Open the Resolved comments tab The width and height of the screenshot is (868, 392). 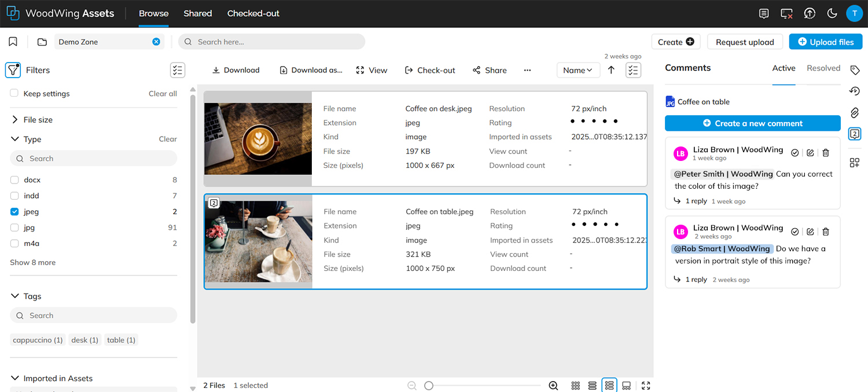[x=823, y=68]
